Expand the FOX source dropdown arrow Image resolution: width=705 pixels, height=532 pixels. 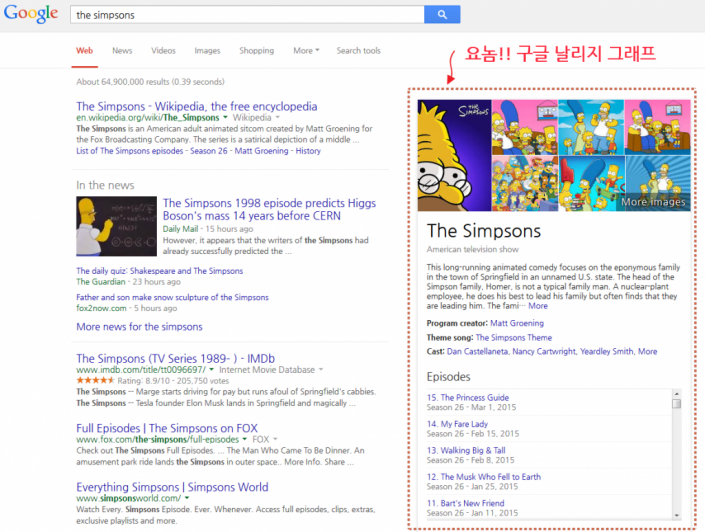click(275, 439)
